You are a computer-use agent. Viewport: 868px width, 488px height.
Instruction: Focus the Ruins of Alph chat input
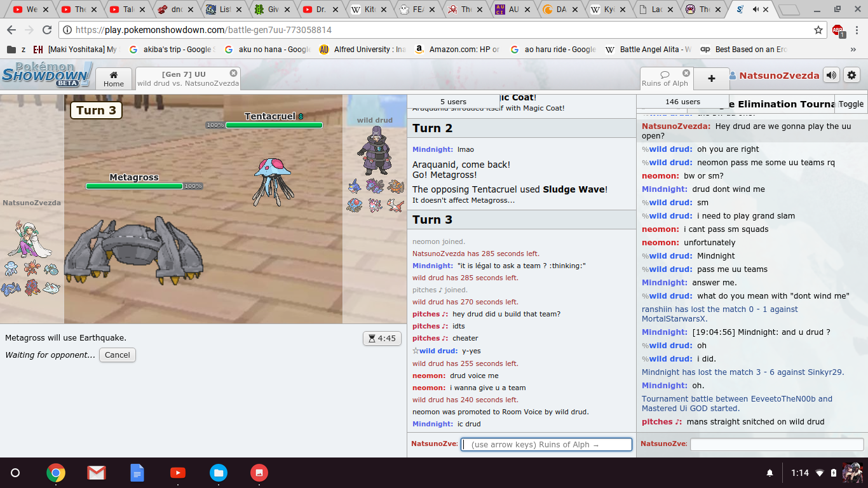tap(776, 445)
